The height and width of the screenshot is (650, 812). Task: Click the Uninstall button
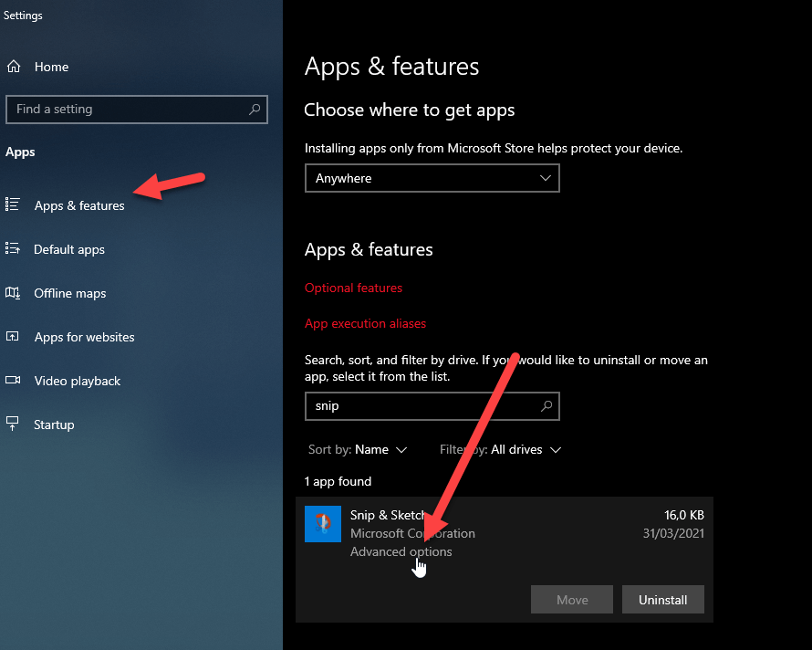[x=663, y=600]
